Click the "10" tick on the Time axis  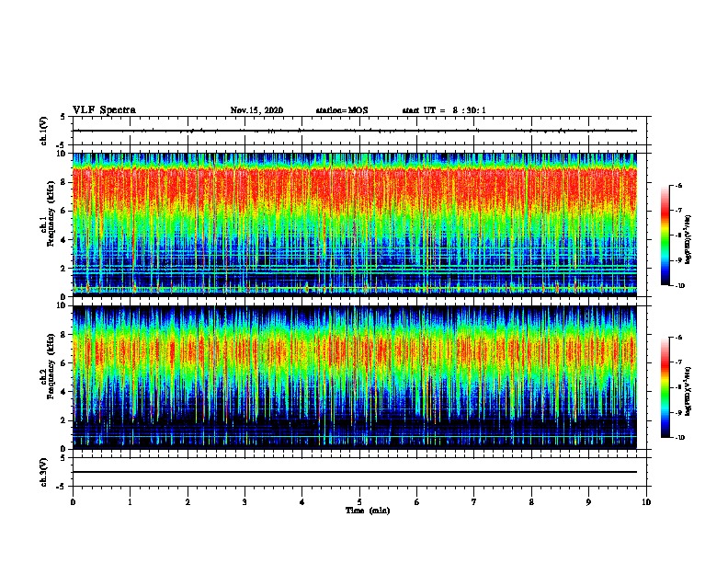pyautogui.click(x=646, y=502)
